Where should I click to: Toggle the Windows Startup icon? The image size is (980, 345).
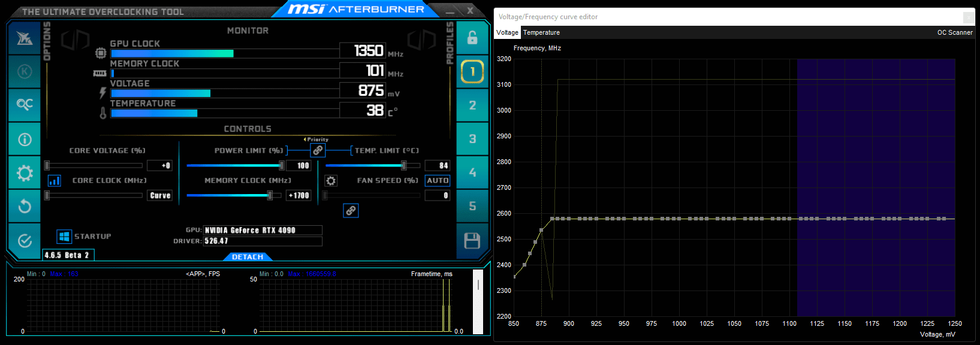(64, 237)
